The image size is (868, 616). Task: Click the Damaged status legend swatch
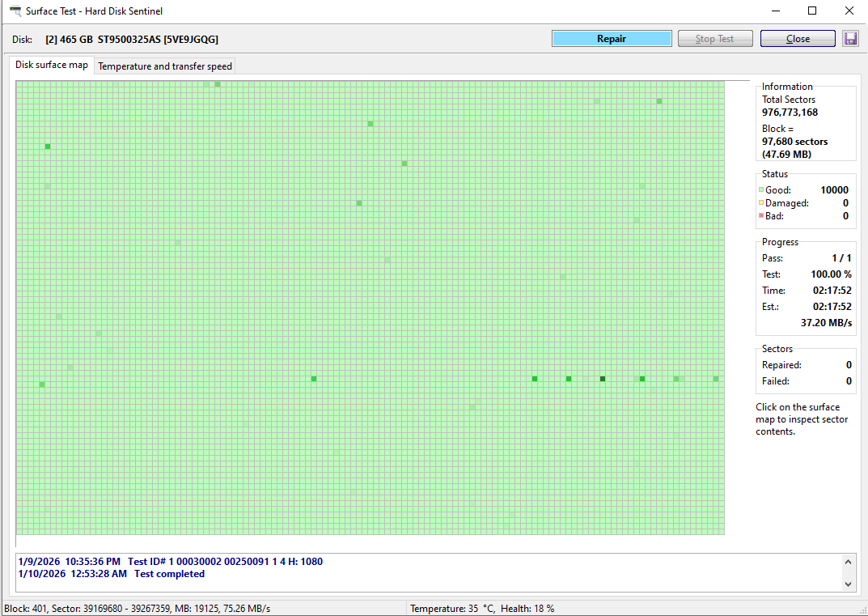point(761,203)
